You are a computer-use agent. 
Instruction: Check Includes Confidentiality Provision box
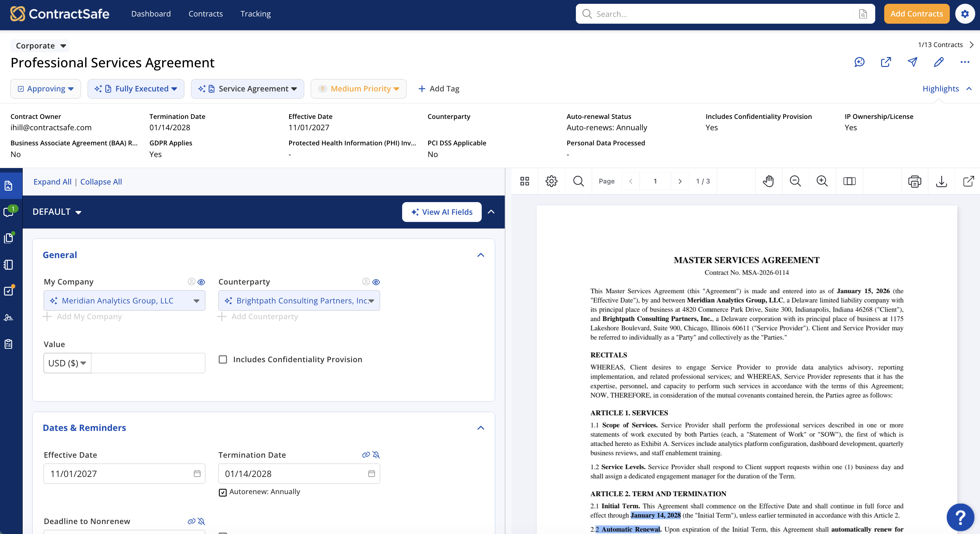223,359
